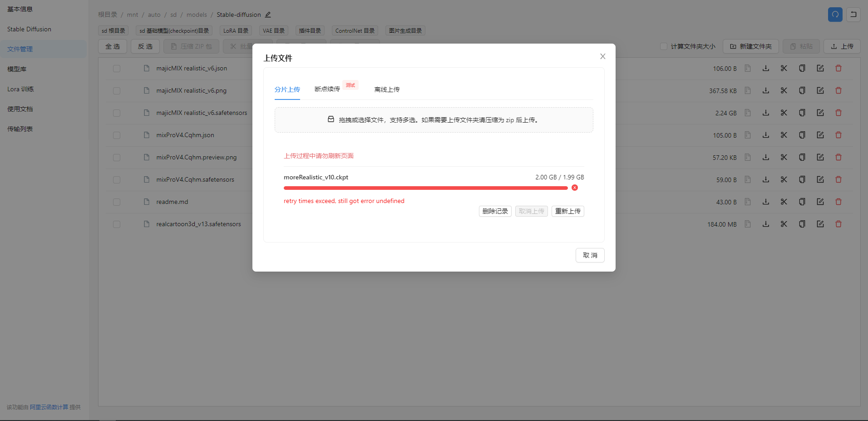Click the red upload progress bar

[x=426, y=188]
